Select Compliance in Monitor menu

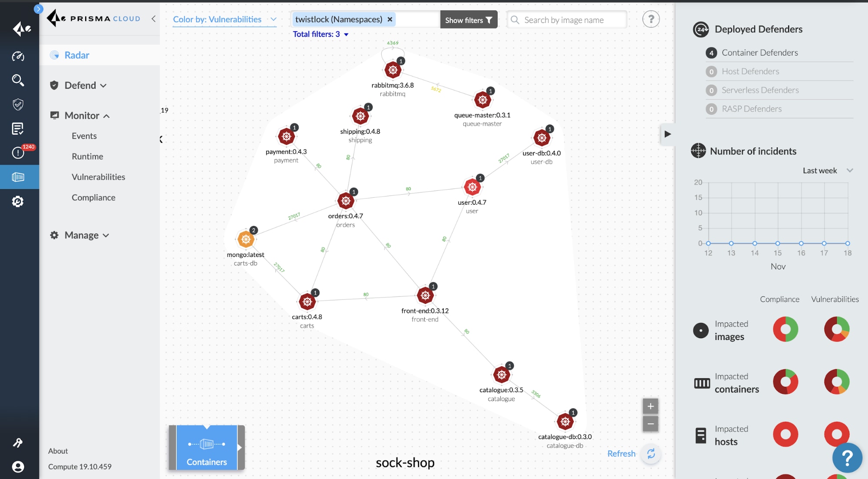click(x=92, y=197)
